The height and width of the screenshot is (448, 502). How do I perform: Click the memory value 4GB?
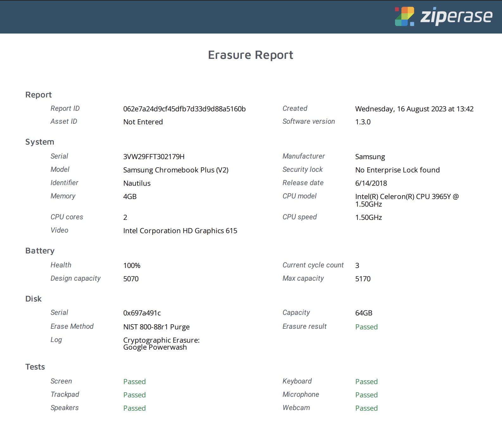pyautogui.click(x=130, y=196)
